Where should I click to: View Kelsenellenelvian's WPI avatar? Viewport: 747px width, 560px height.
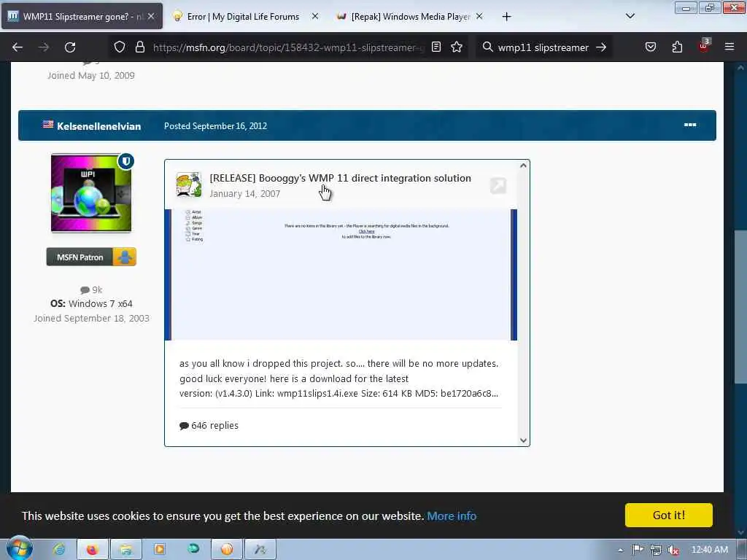(91, 192)
